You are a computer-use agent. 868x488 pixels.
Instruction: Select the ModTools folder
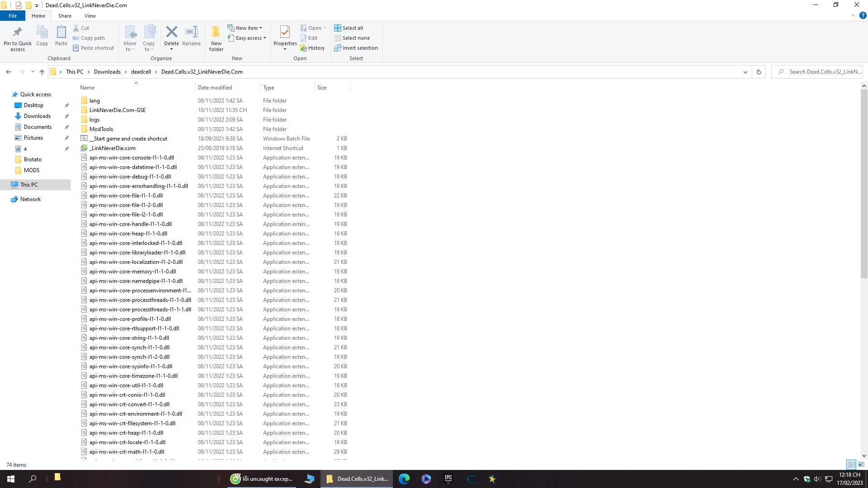point(101,129)
